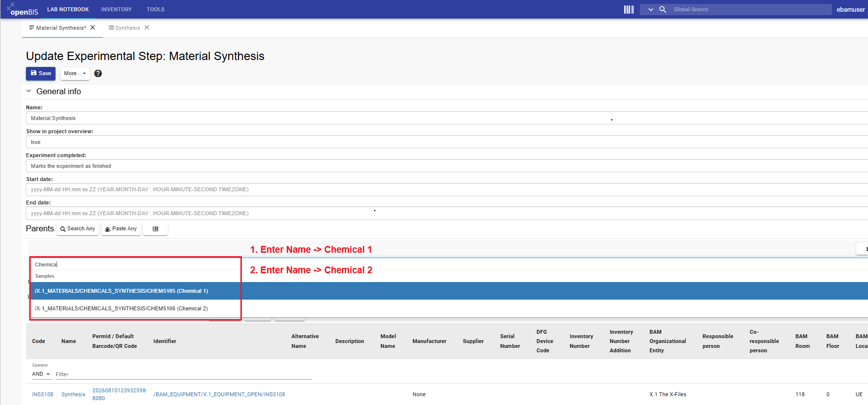Screen dimensions: 868x405
Task: Switch to the Synthesis tab
Action: [124, 28]
